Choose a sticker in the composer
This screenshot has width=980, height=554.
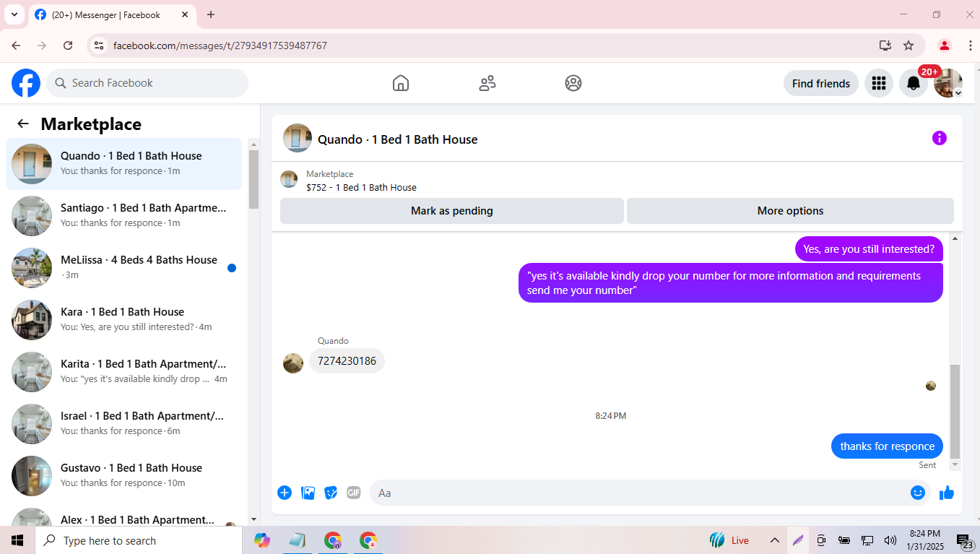[x=331, y=493]
